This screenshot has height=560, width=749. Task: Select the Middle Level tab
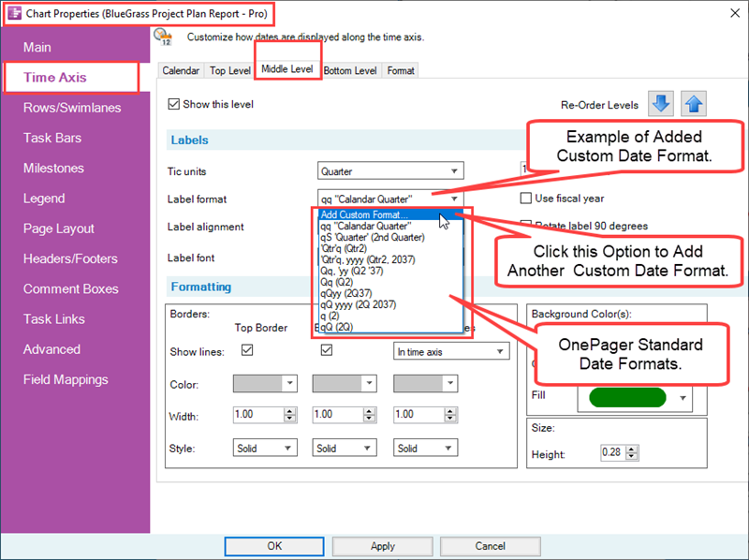pos(287,68)
